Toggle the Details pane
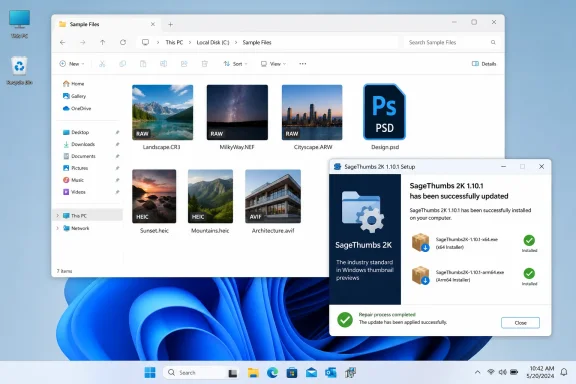The height and width of the screenshot is (384, 576). 484,64
